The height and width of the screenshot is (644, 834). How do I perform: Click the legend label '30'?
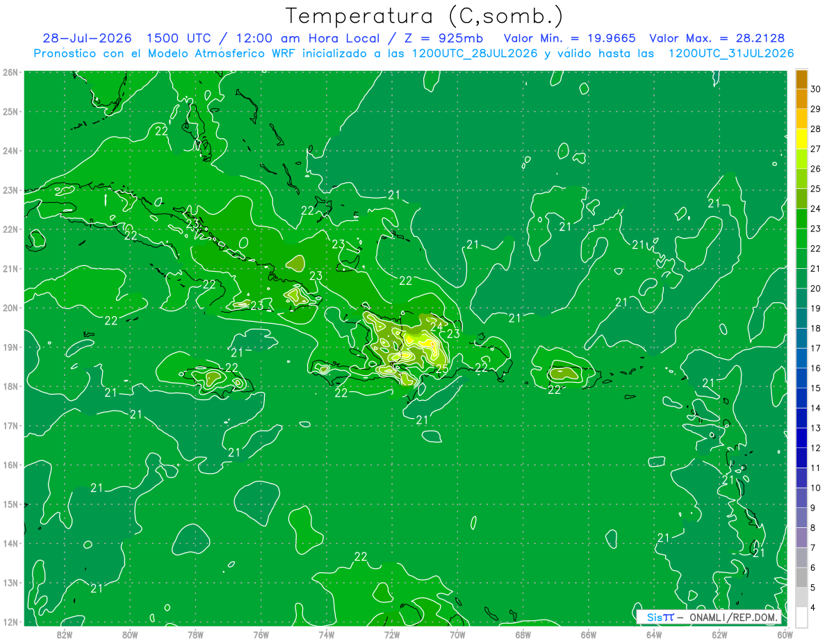coord(815,89)
